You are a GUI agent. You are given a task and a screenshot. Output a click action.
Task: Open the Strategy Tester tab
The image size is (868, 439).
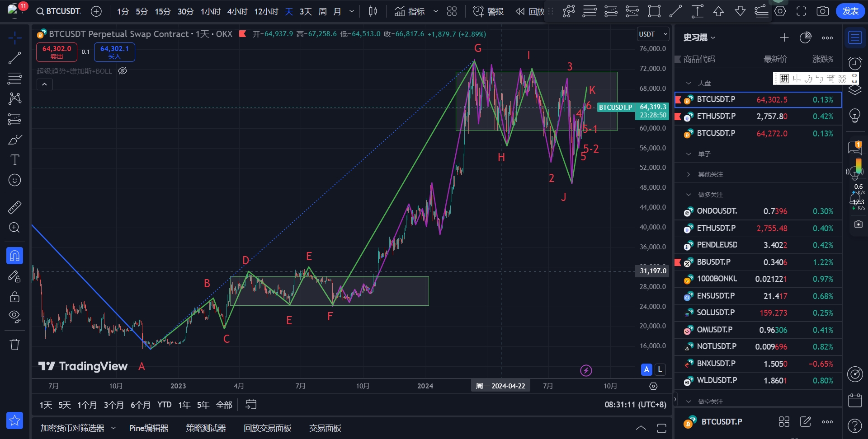206,428
